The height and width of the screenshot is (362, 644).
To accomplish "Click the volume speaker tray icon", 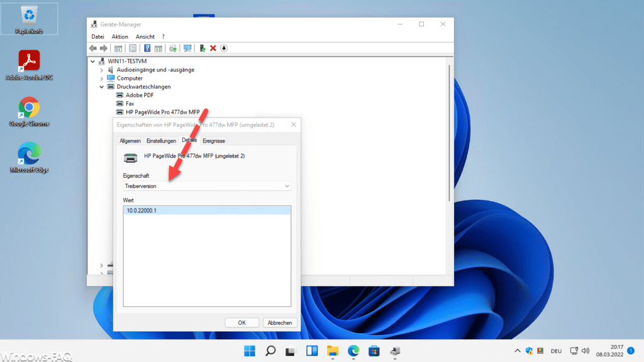I will 586,351.
